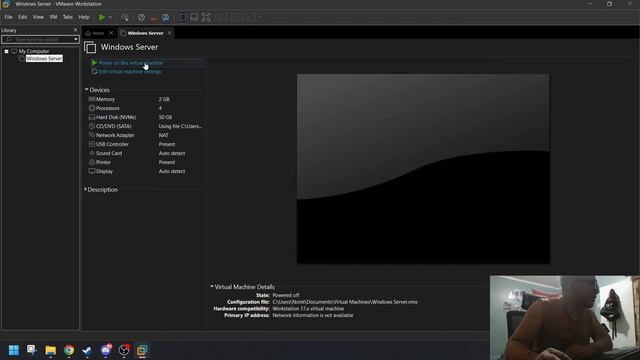The width and height of the screenshot is (640, 360).
Task: Enter full screen mode icon
Action: click(x=206, y=17)
